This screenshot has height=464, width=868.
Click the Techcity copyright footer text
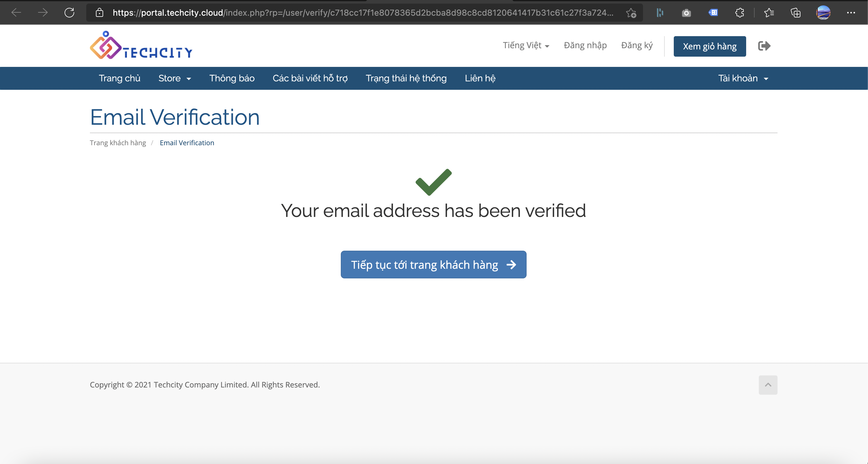(x=204, y=384)
